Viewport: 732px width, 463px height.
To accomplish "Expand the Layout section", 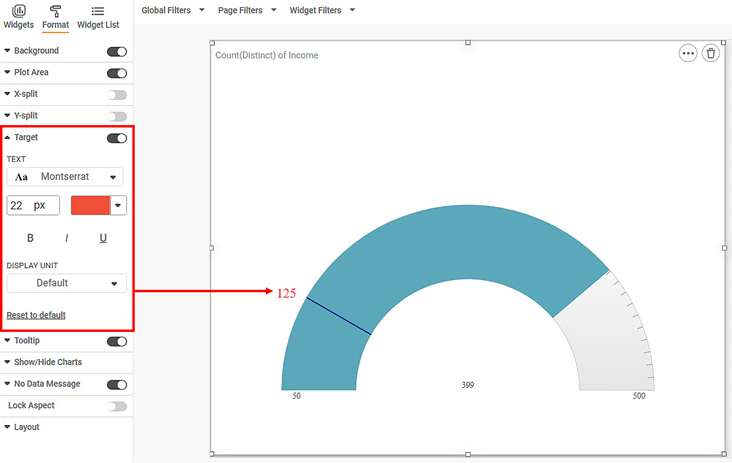I will (27, 427).
